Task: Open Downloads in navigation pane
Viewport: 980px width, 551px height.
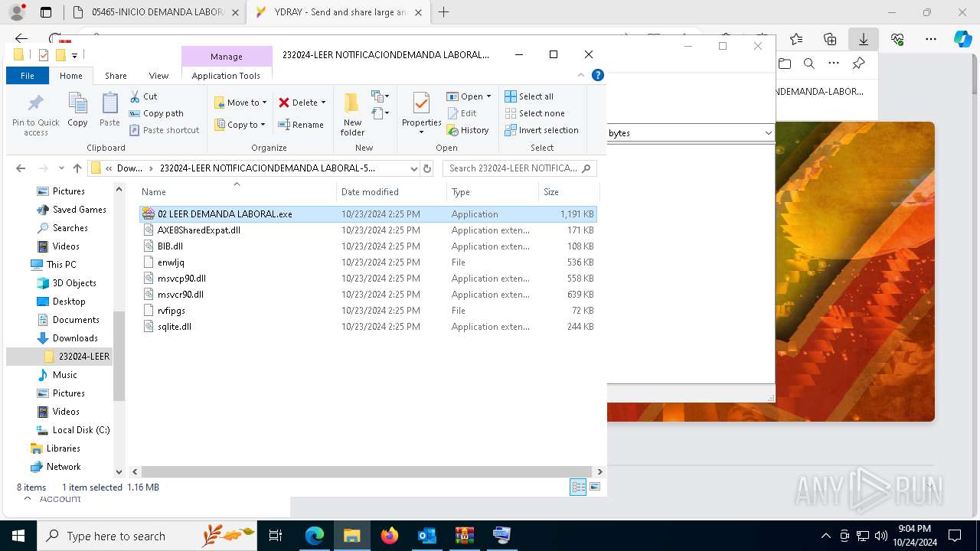Action: pyautogui.click(x=74, y=338)
